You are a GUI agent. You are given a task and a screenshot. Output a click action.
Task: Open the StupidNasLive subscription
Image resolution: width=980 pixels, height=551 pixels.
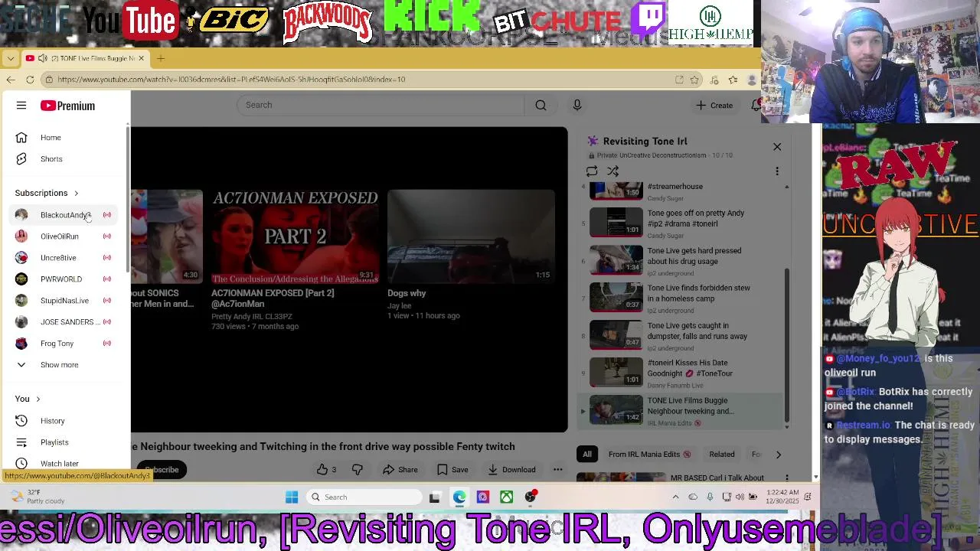(x=65, y=301)
